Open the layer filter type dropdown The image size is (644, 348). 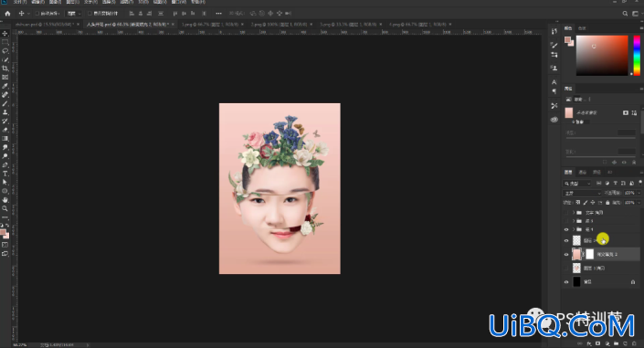click(x=577, y=184)
